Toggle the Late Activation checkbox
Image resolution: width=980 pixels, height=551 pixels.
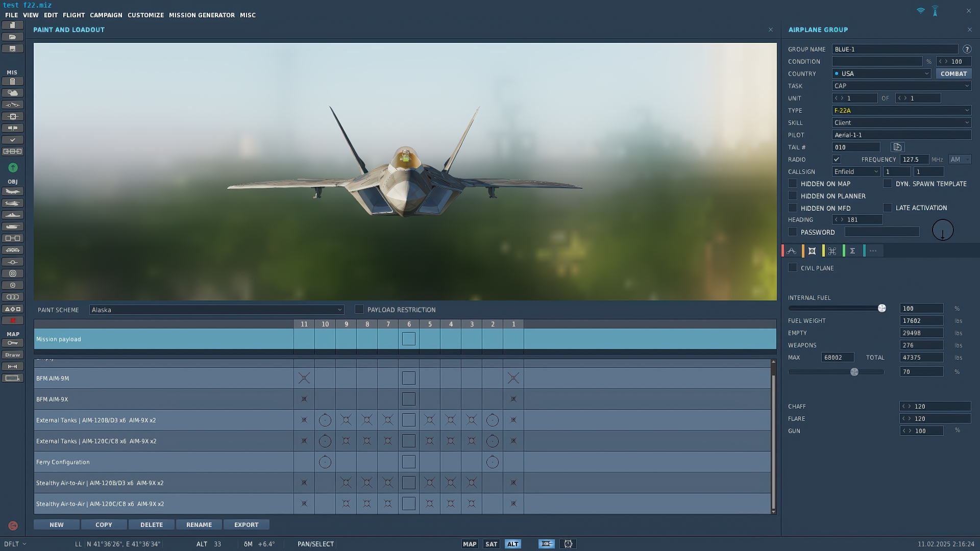click(x=888, y=208)
